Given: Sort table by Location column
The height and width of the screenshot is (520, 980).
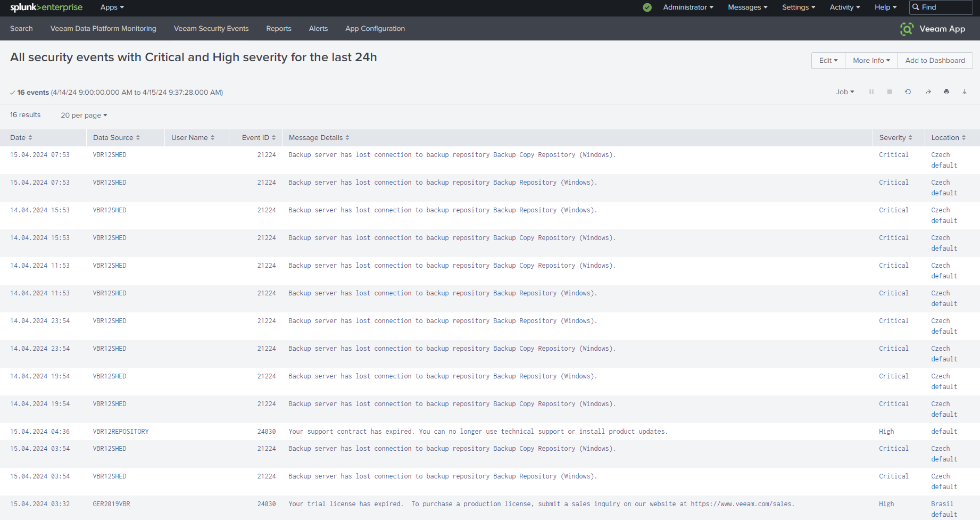Looking at the screenshot, I should click(949, 138).
